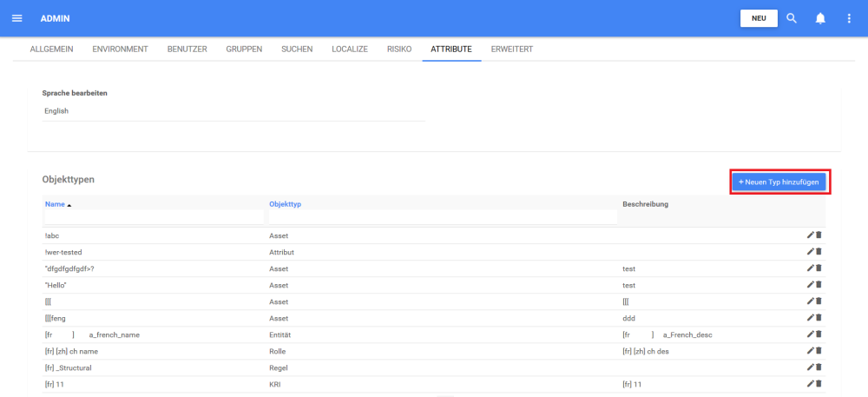This screenshot has height=397, width=868.
Task: Open the vertical three-dot options menu
Action: pos(849,18)
